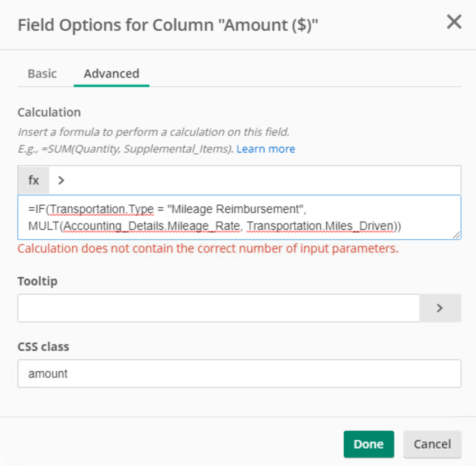Click the Calculation section heading
476x466 pixels.
coord(49,113)
